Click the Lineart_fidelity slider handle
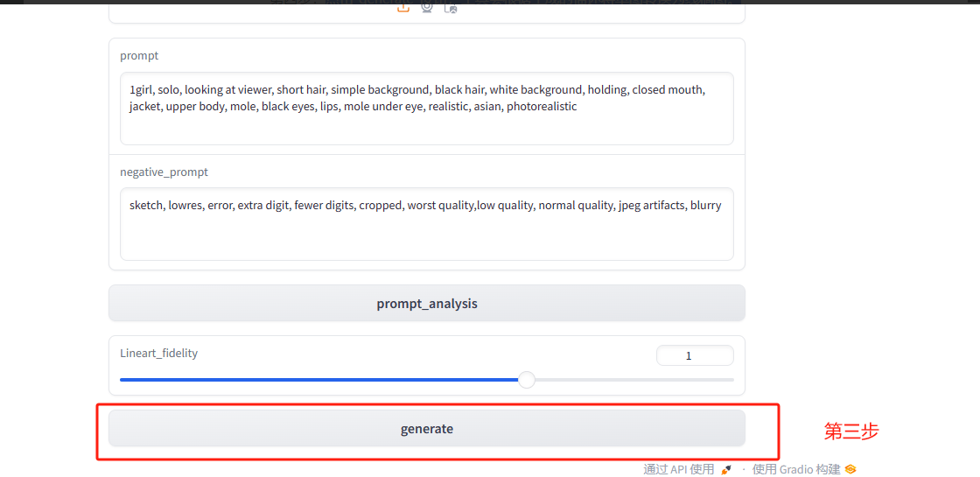The height and width of the screenshot is (477, 980). (526, 380)
